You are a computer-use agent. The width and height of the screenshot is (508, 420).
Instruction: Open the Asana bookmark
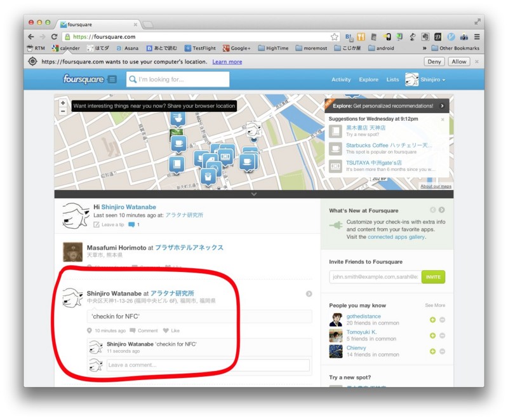click(128, 48)
